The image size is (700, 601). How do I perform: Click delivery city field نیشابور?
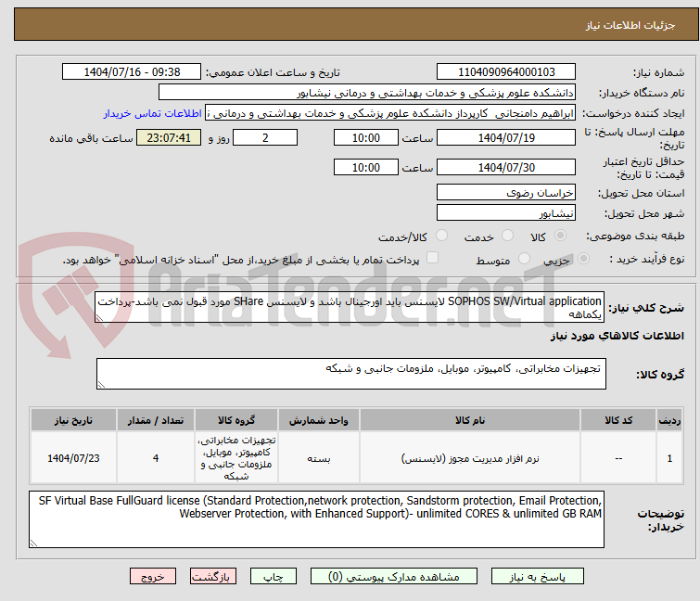pyautogui.click(x=506, y=212)
